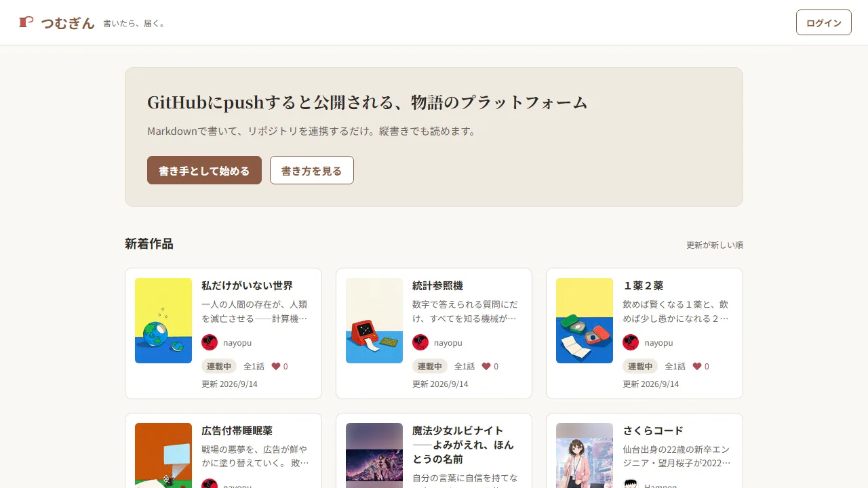This screenshot has height=488, width=868.
Task: Click 全1話 on 私だけがいない世界 card
Action: (254, 366)
